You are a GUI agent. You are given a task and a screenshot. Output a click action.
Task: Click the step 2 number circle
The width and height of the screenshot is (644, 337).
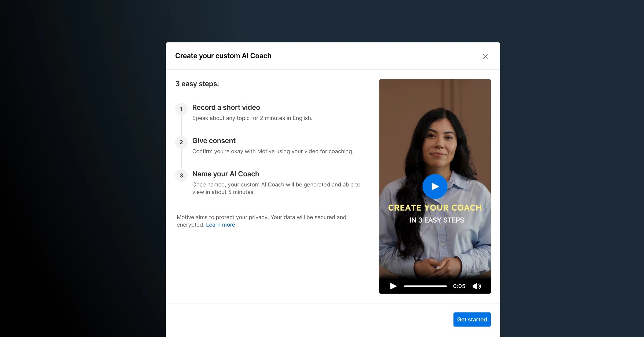pyautogui.click(x=181, y=142)
